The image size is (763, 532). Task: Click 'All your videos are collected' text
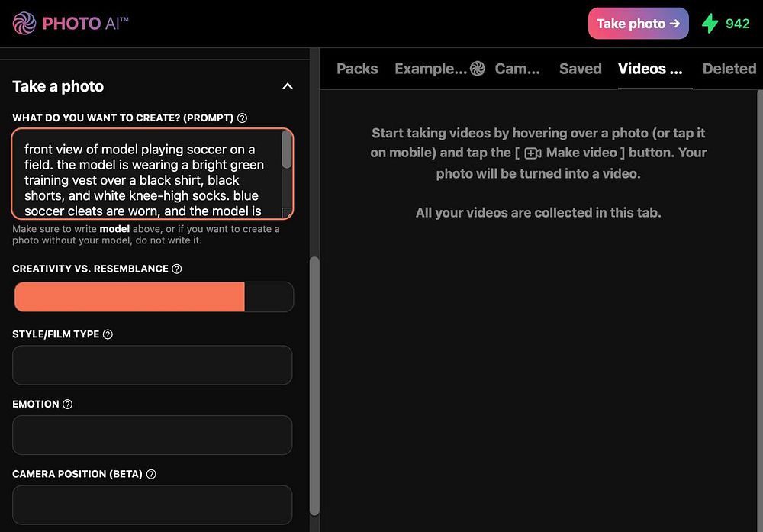tap(538, 213)
